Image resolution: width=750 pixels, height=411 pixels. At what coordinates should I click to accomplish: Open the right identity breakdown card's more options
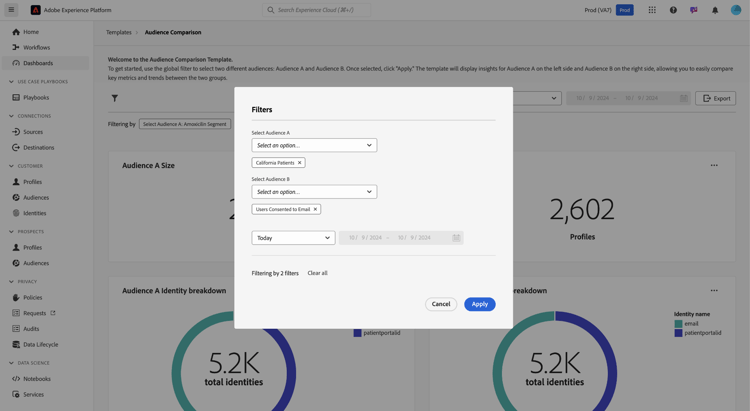[x=714, y=290]
